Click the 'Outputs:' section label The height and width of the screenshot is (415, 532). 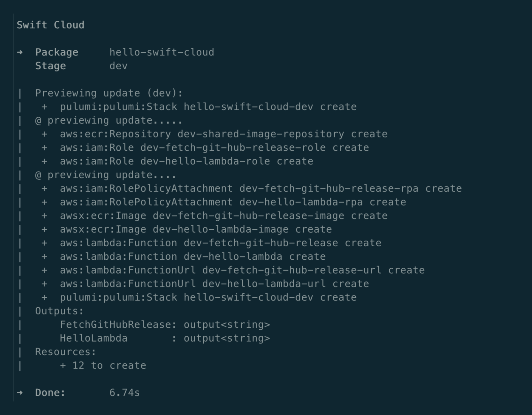pyautogui.click(x=59, y=311)
